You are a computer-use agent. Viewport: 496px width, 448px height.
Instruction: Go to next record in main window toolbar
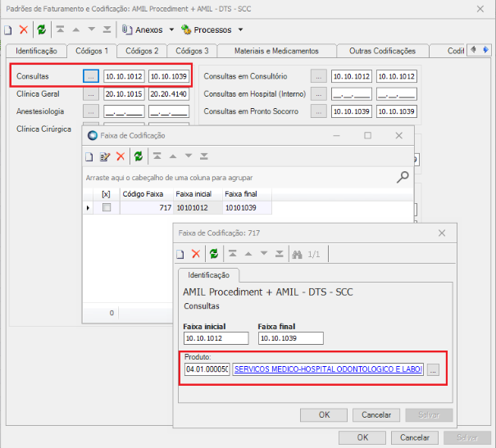[92, 29]
